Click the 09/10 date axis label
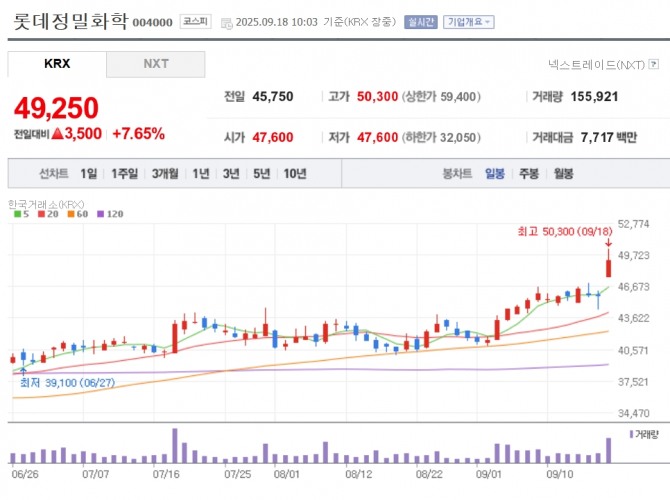 click(560, 474)
